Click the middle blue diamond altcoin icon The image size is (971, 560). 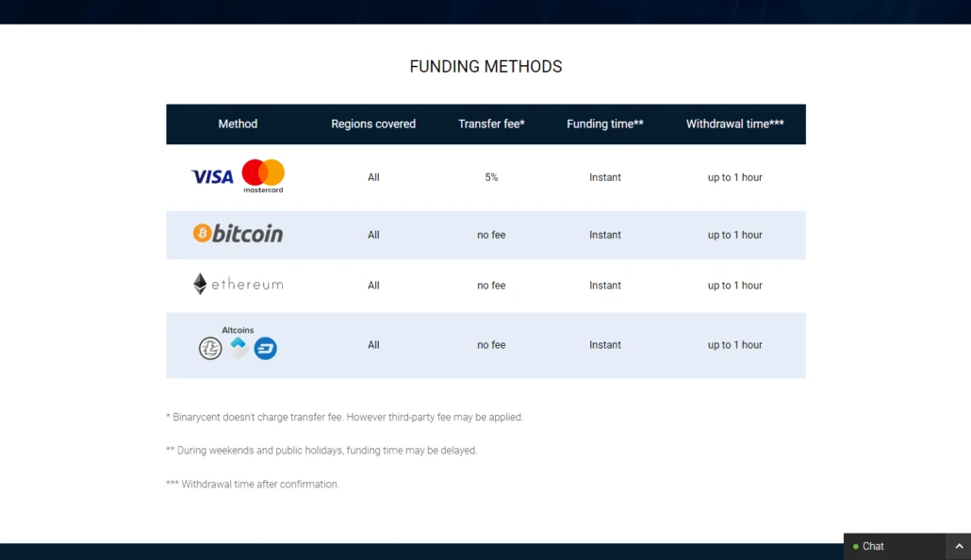click(x=239, y=348)
